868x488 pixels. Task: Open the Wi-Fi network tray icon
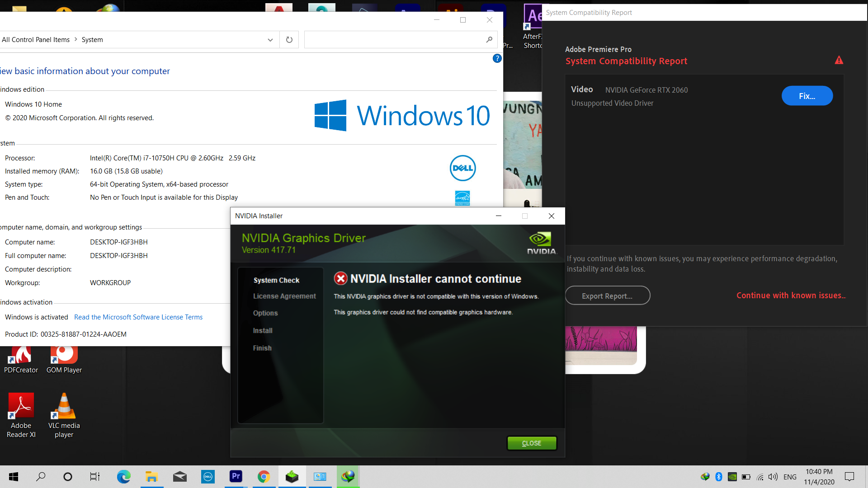coord(759,477)
